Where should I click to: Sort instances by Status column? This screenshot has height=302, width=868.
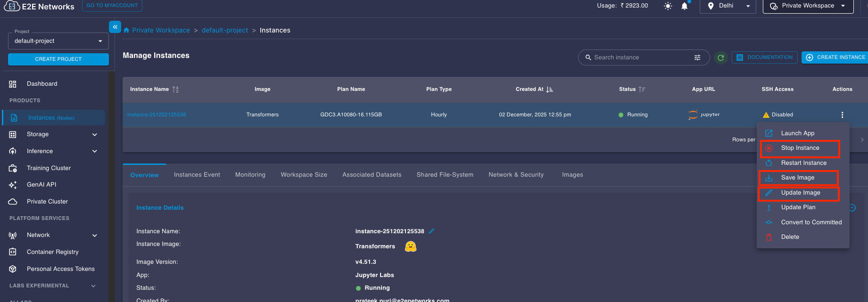coord(642,89)
